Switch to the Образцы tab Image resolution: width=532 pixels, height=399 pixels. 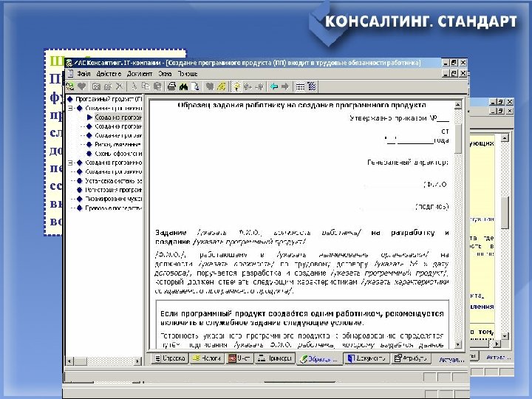318,358
